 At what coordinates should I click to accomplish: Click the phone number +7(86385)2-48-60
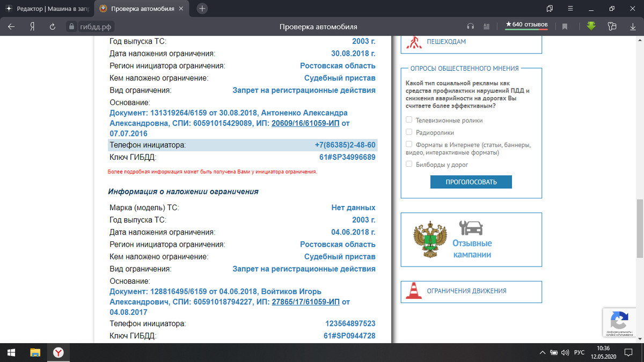click(345, 145)
